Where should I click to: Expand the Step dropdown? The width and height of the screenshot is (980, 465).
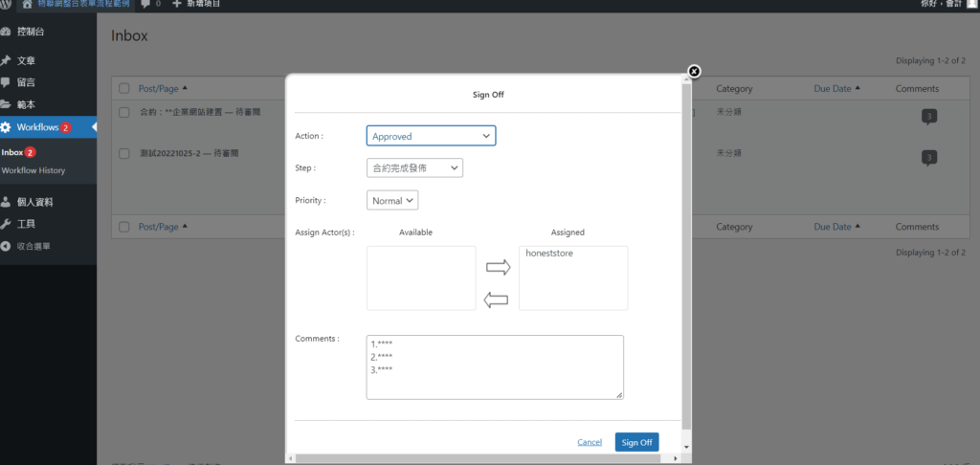point(414,168)
